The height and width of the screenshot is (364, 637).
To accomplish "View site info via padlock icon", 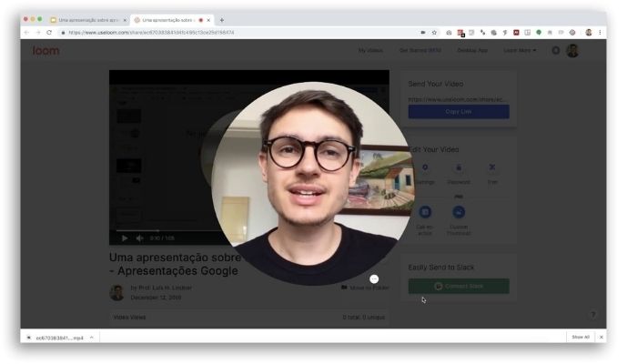I will point(63,33).
